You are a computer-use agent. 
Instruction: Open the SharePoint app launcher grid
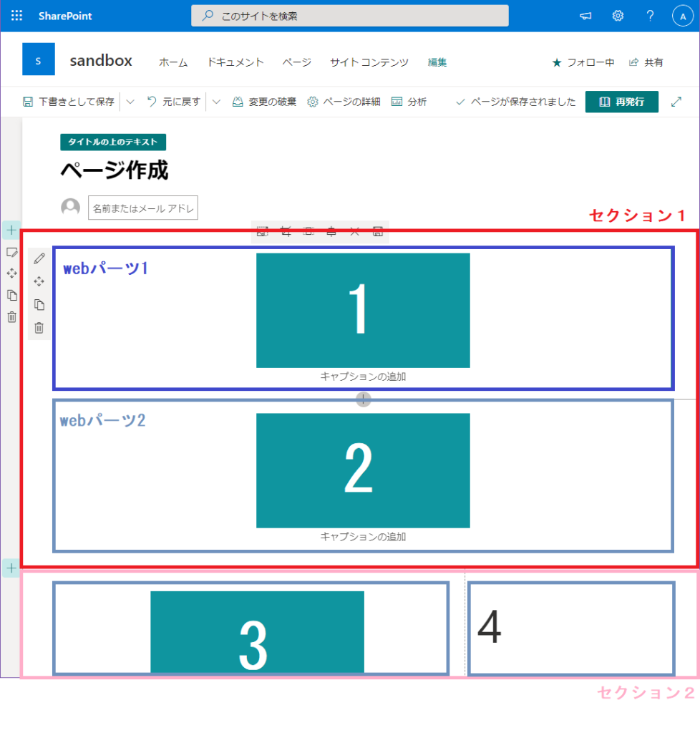tap(16, 16)
